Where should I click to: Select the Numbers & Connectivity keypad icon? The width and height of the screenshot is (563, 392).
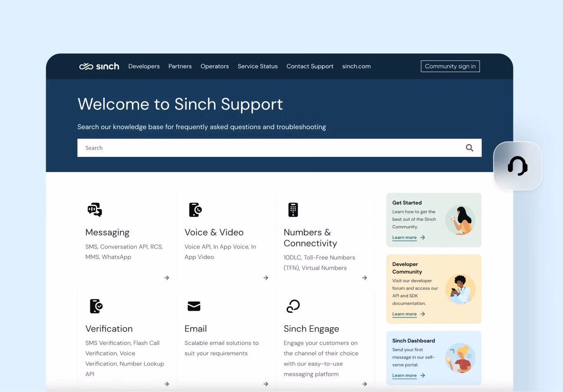point(293,209)
